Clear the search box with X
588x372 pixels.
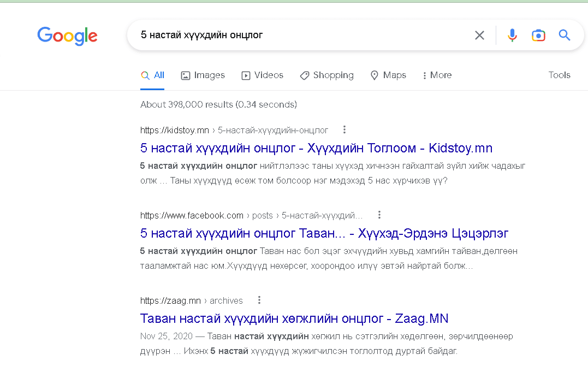(479, 36)
